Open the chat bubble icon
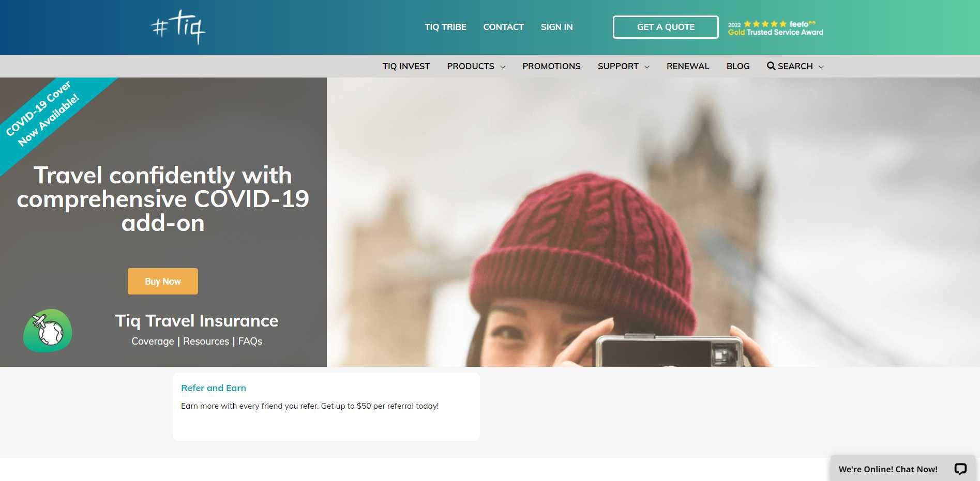980x481 pixels. pyautogui.click(x=960, y=469)
